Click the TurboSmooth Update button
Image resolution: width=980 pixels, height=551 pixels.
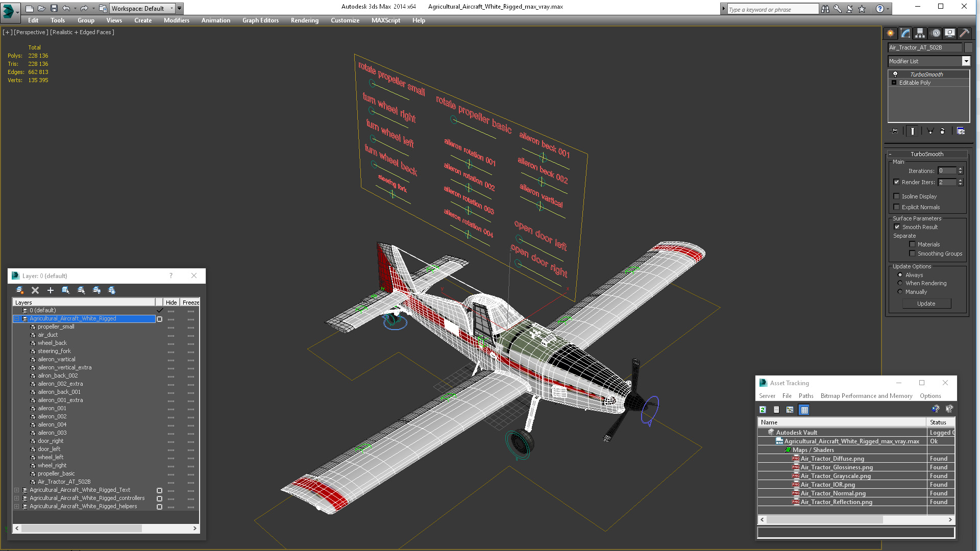pyautogui.click(x=926, y=304)
